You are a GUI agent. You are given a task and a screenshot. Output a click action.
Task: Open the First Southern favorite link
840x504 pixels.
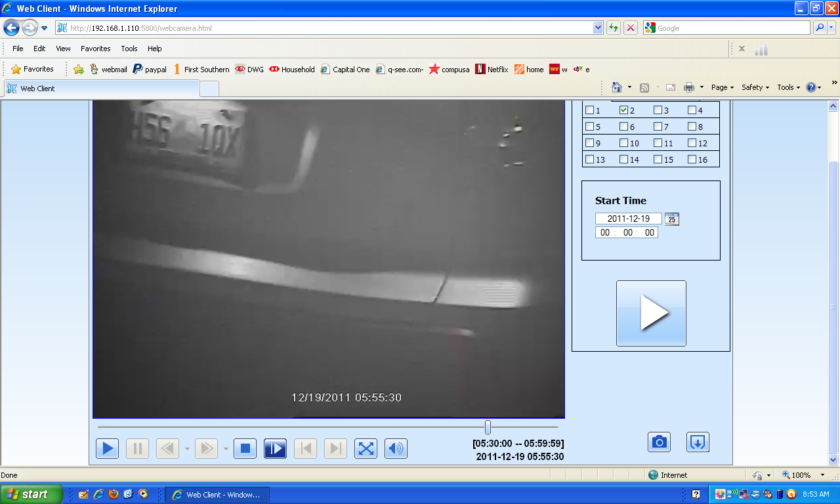click(x=201, y=69)
